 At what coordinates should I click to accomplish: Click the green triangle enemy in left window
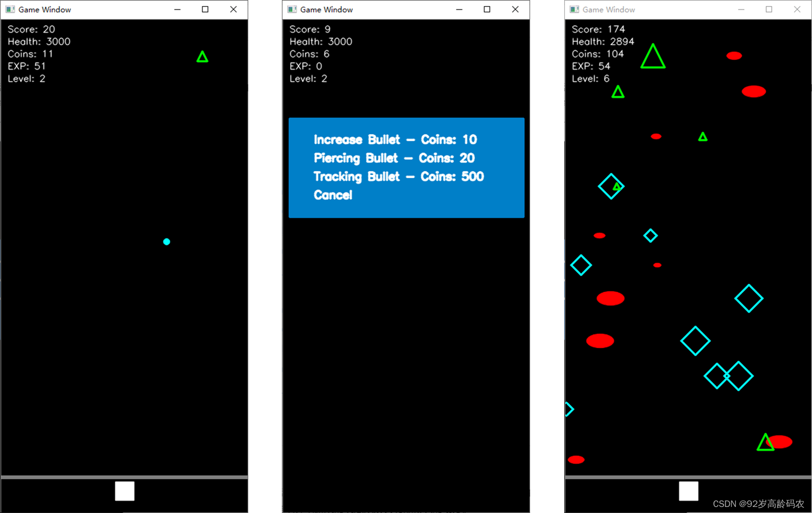[202, 57]
